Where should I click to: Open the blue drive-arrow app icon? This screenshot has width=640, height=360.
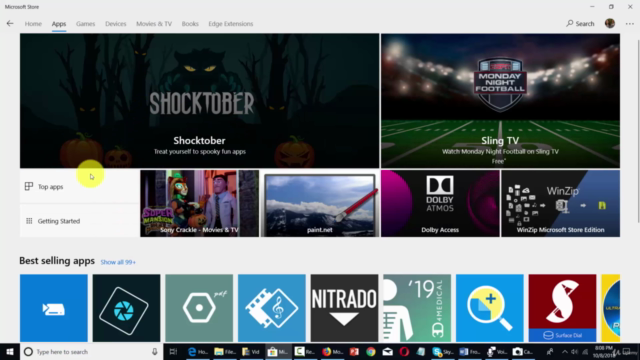(54, 308)
